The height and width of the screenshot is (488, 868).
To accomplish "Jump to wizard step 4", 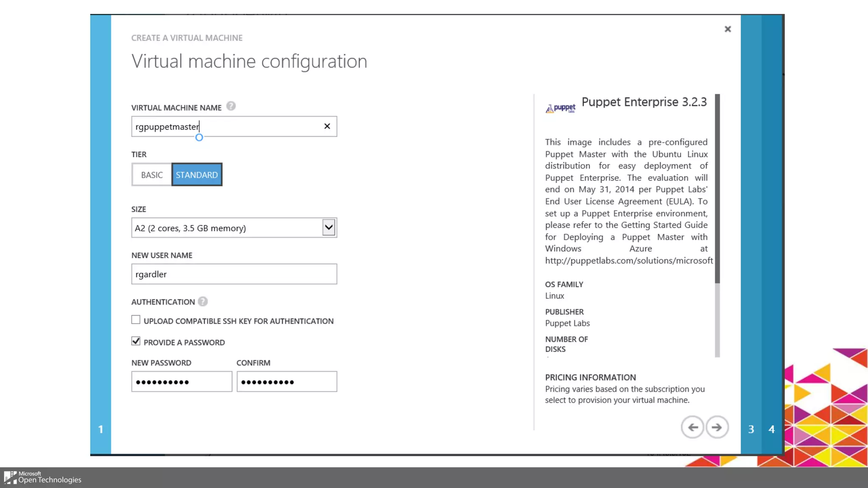I will pos(772,429).
